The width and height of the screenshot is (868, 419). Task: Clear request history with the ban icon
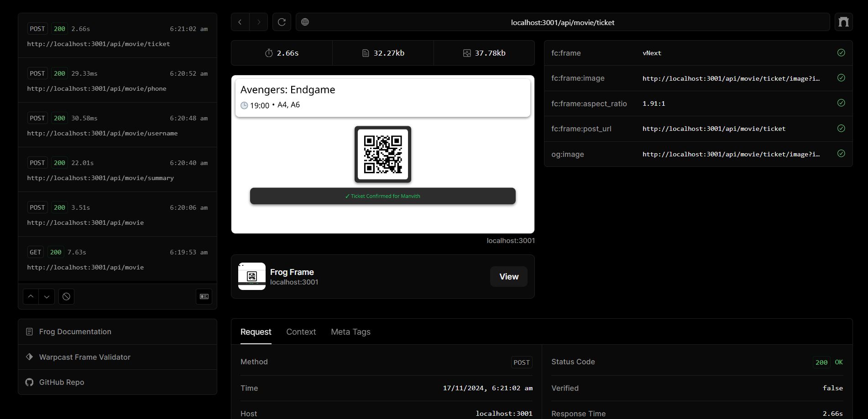point(66,296)
